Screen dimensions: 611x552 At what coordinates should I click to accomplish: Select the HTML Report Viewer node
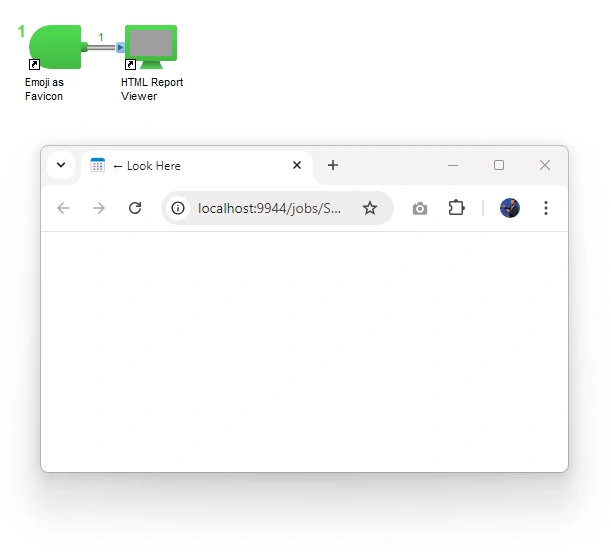(151, 47)
